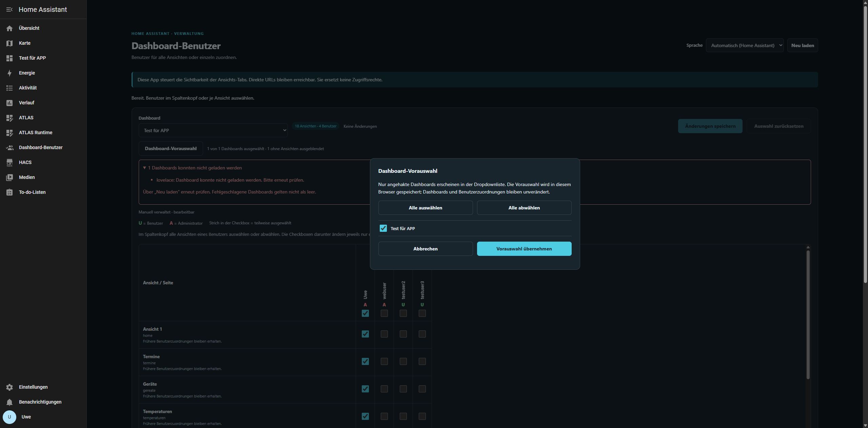Open the Sprache language dropdown
Image resolution: width=868 pixels, height=428 pixels.
pyautogui.click(x=745, y=45)
